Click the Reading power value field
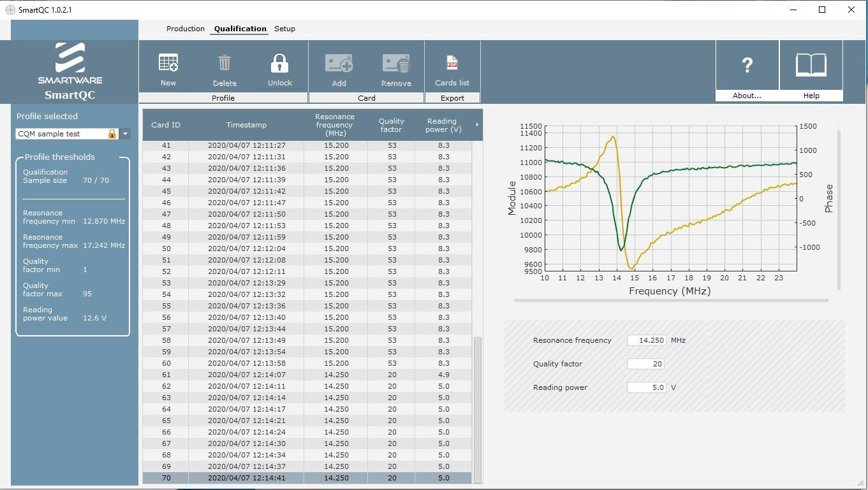The height and width of the screenshot is (490, 868). coord(646,387)
